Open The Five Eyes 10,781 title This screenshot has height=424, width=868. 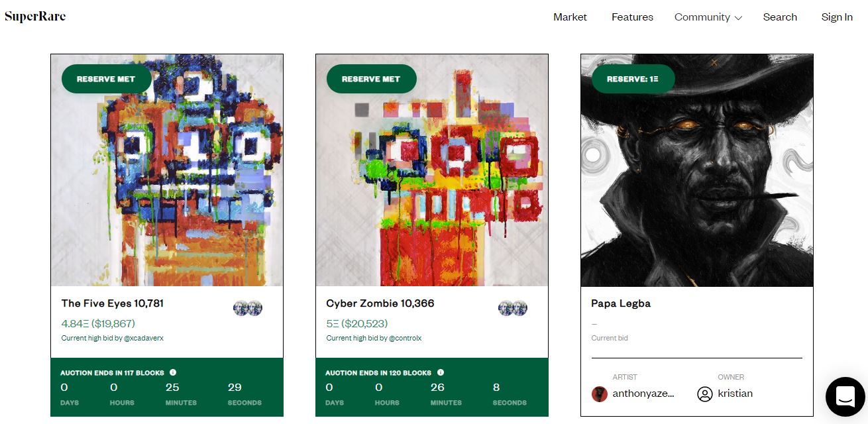113,303
